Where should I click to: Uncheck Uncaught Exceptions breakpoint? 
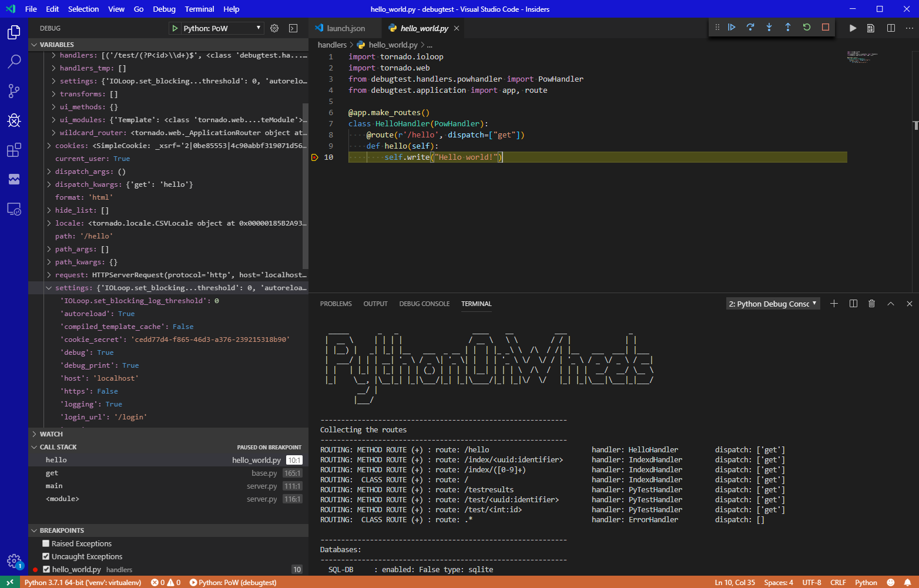(x=46, y=556)
